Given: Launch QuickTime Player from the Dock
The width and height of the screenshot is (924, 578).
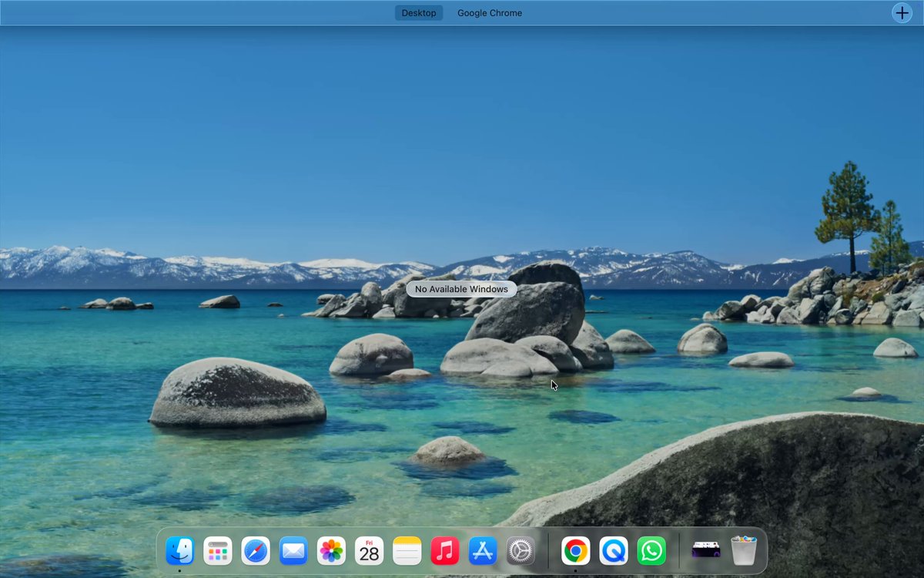Looking at the screenshot, I should click(614, 551).
